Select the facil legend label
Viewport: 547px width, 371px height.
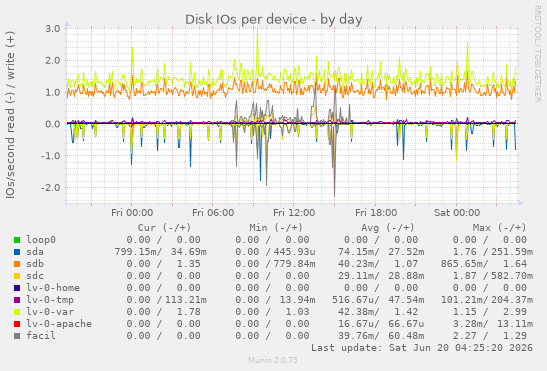(41, 336)
